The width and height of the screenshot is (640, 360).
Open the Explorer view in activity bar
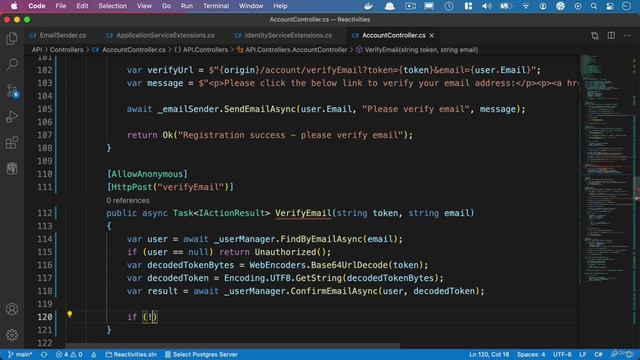(12, 38)
